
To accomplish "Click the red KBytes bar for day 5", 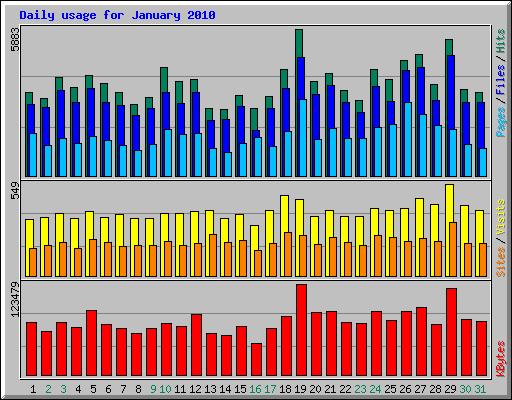I will 91,343.
